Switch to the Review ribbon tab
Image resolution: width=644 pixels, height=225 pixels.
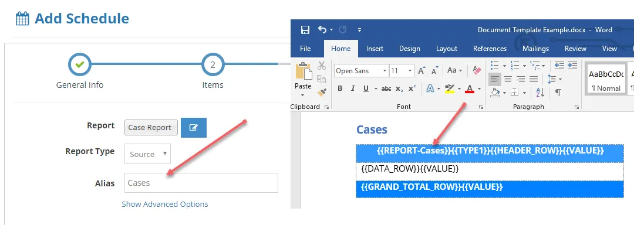point(575,49)
